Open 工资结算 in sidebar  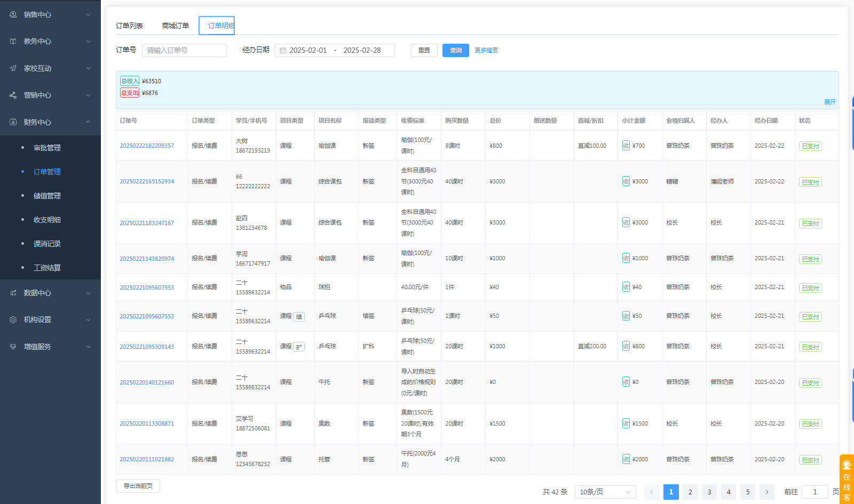coord(47,268)
